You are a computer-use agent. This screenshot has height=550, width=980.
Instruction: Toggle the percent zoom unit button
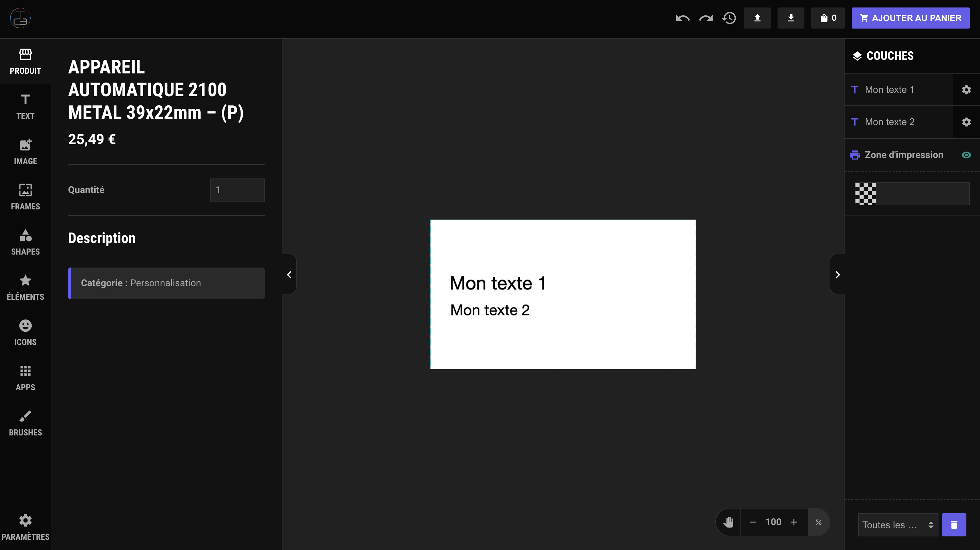(x=818, y=522)
